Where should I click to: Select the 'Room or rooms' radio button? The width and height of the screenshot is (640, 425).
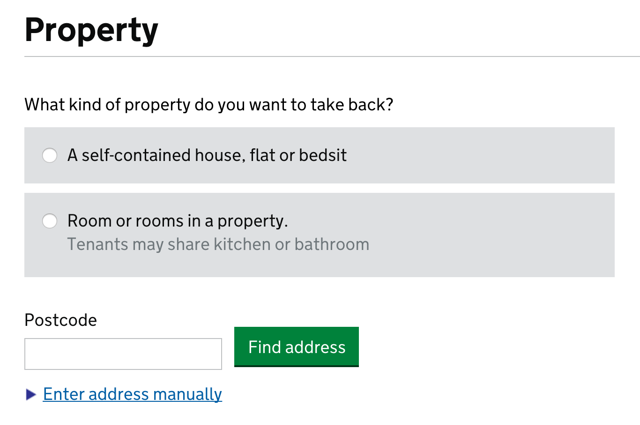point(49,221)
